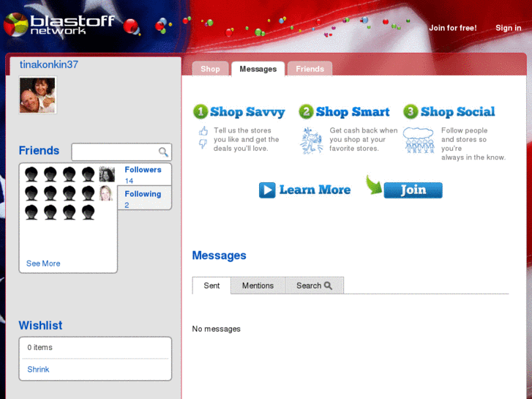This screenshot has width=532, height=399.
Task: Select the Messages tab at top
Action: 258,69
